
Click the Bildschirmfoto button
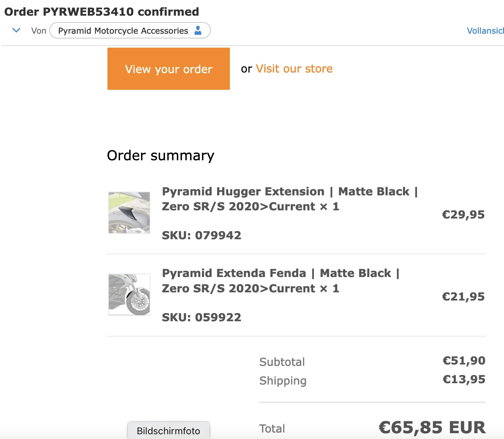(x=168, y=431)
